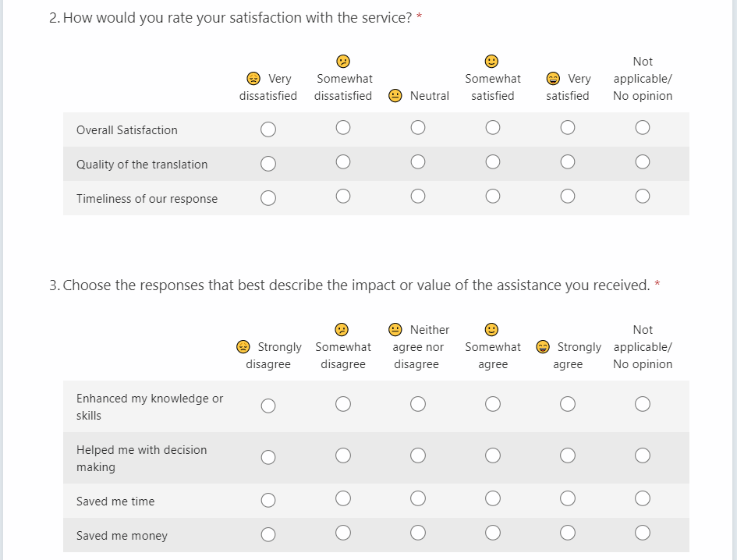Click the Neutral emoji icon
The height and width of the screenshot is (560, 737).
(395, 96)
